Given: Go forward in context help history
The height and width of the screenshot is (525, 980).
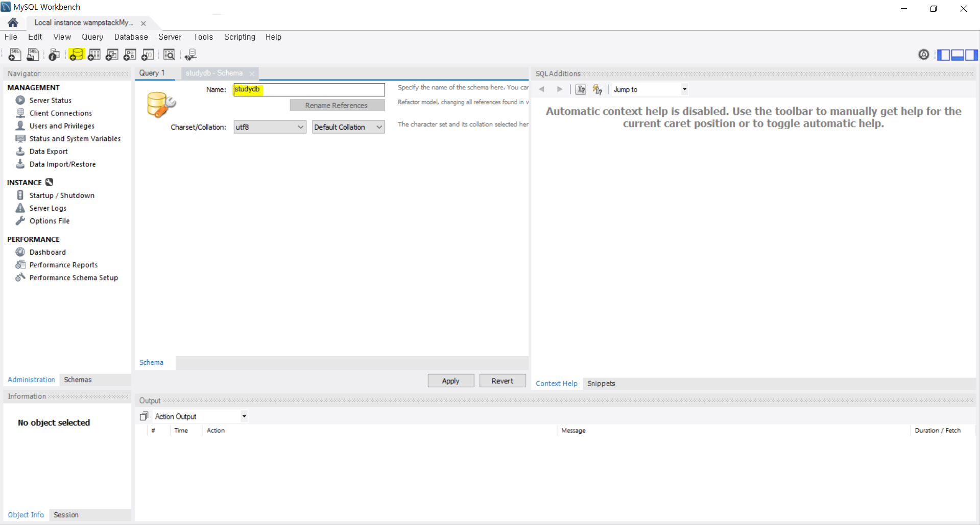Looking at the screenshot, I should 560,89.
